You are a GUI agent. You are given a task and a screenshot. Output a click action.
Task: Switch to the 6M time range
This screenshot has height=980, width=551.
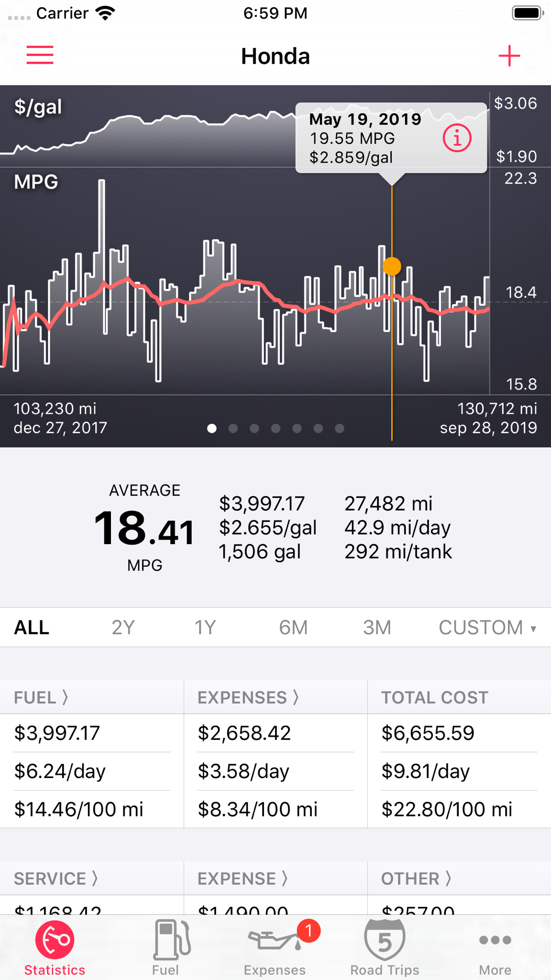(x=293, y=627)
